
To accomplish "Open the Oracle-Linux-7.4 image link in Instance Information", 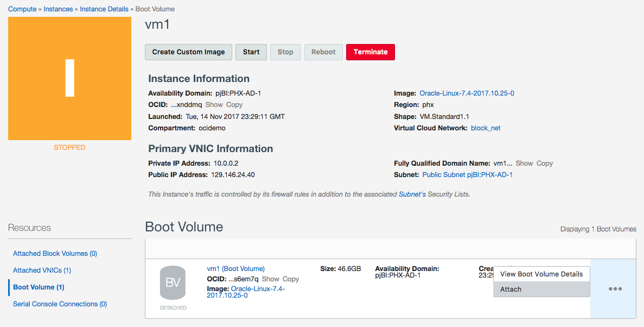I will coord(467,93).
